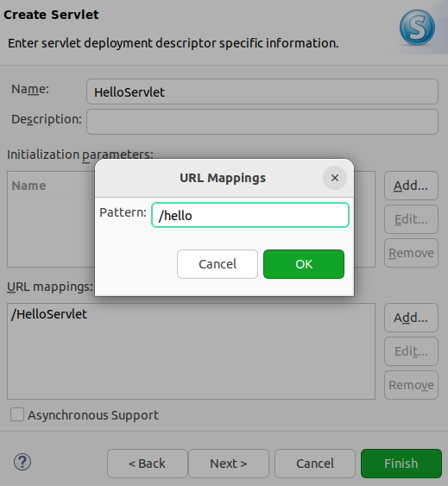Viewport: 448px width, 486px height.
Task: Proceed with the Next button
Action: pos(229,464)
